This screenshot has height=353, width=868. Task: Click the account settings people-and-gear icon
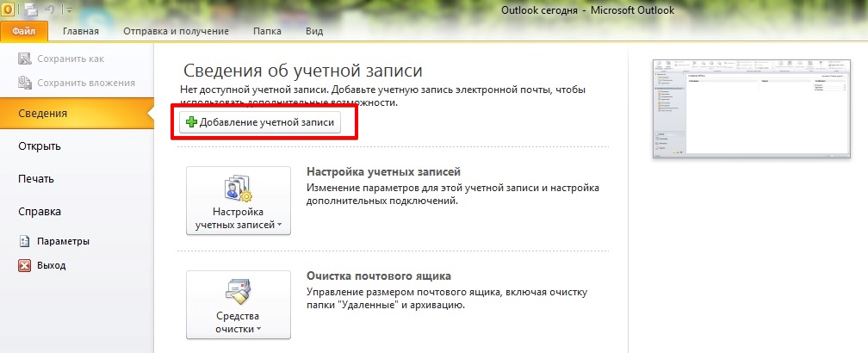[239, 189]
